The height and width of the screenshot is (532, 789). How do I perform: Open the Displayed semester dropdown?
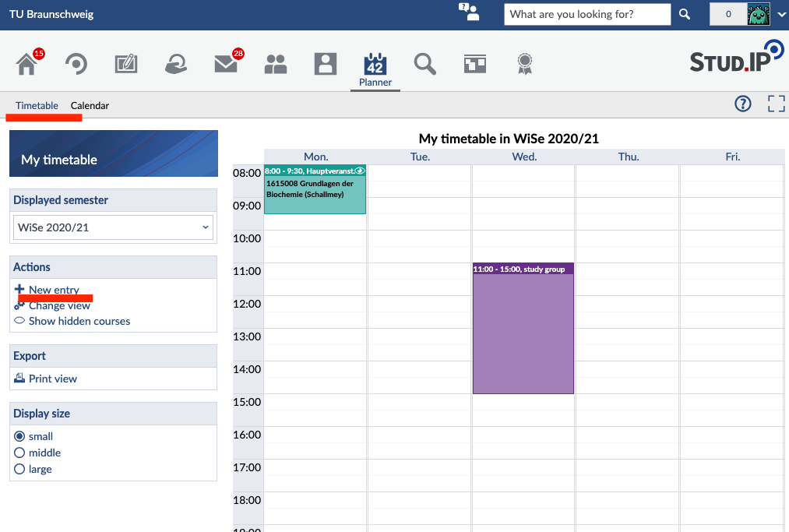tap(113, 227)
